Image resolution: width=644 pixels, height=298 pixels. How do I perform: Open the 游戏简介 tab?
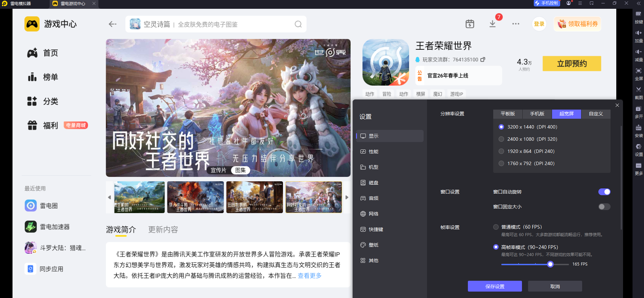point(121,230)
